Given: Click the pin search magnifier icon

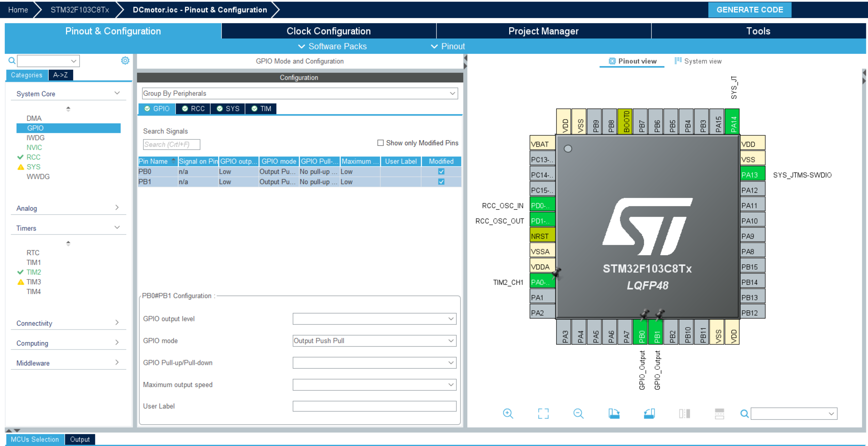Looking at the screenshot, I should pyautogui.click(x=744, y=413).
